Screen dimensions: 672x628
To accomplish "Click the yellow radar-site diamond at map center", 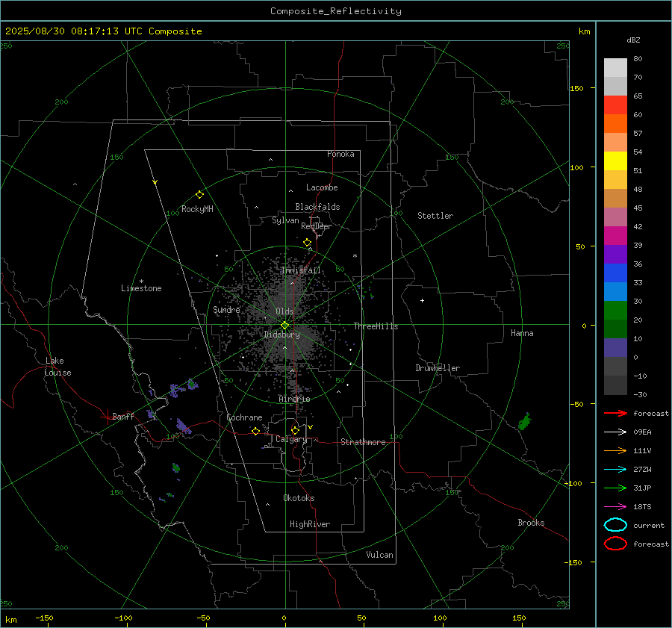I will (x=285, y=326).
